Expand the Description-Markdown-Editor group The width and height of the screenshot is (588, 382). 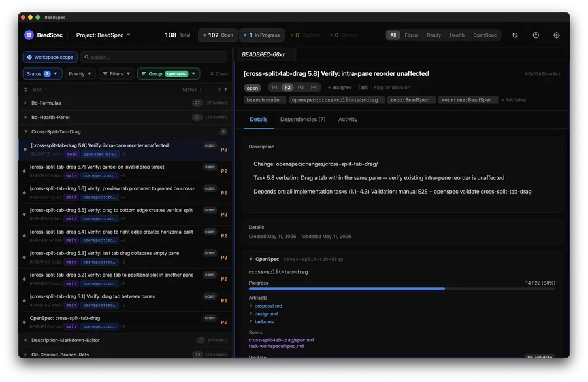pos(25,340)
